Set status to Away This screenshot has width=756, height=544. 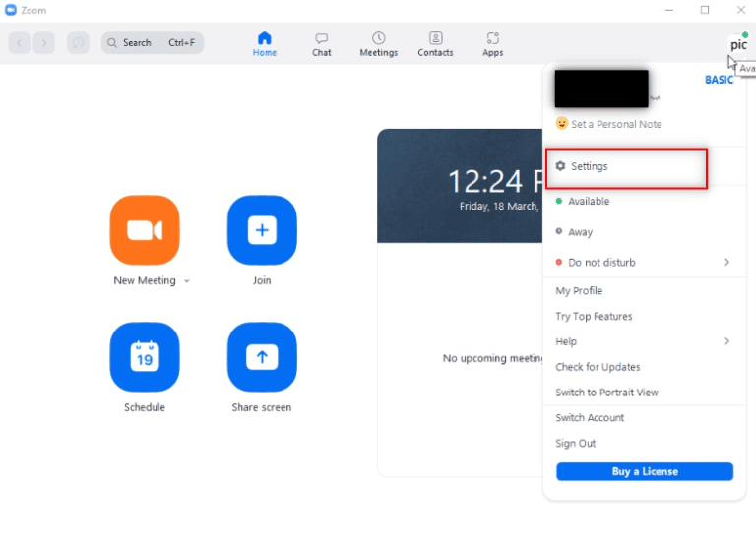580,232
